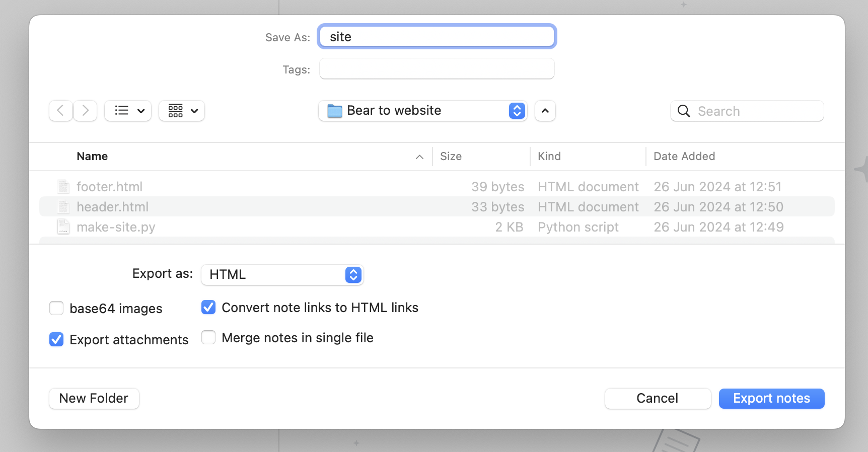Click the back navigation arrow

60,111
